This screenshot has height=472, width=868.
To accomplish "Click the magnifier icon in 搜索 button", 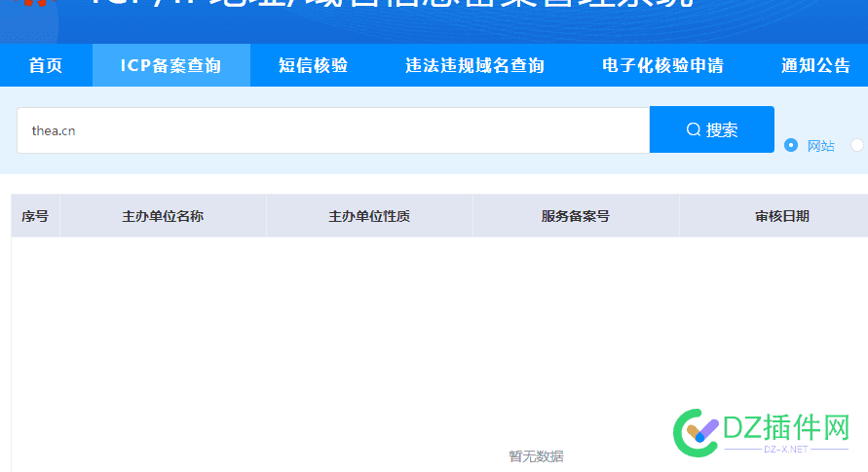I will 693,129.
